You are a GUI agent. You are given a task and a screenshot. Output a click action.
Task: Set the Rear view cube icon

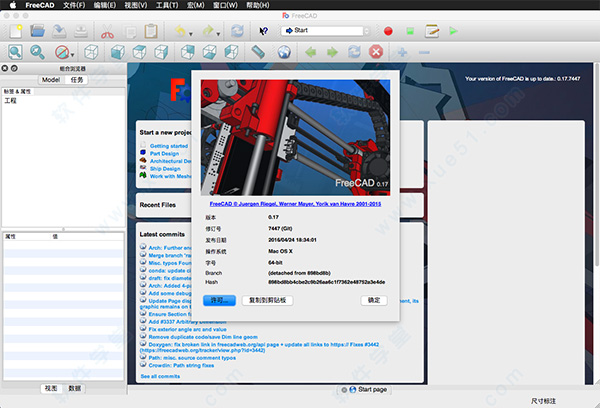(188, 52)
